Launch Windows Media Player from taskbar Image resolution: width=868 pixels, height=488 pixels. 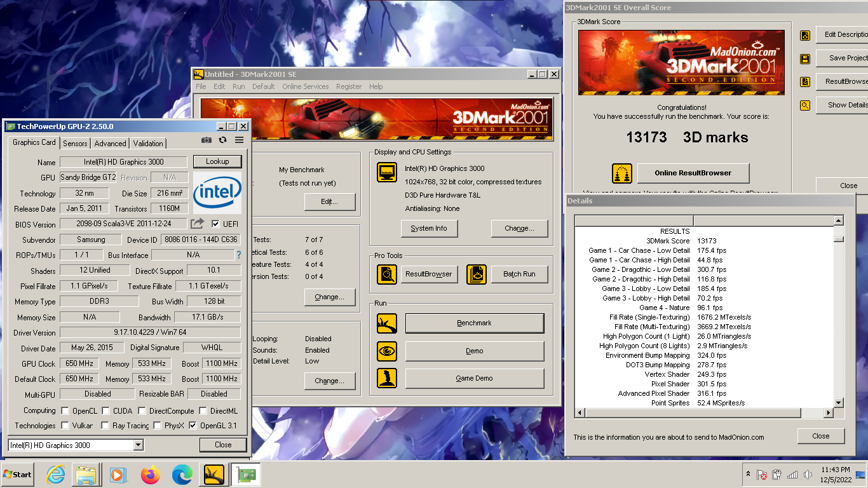click(118, 475)
